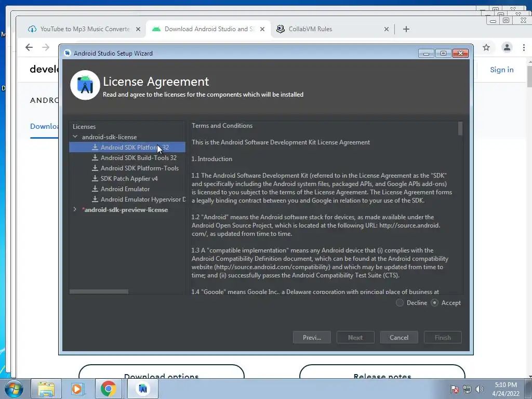Click the Chrome page scrollbar thumb
532x399 pixels.
pos(529,76)
